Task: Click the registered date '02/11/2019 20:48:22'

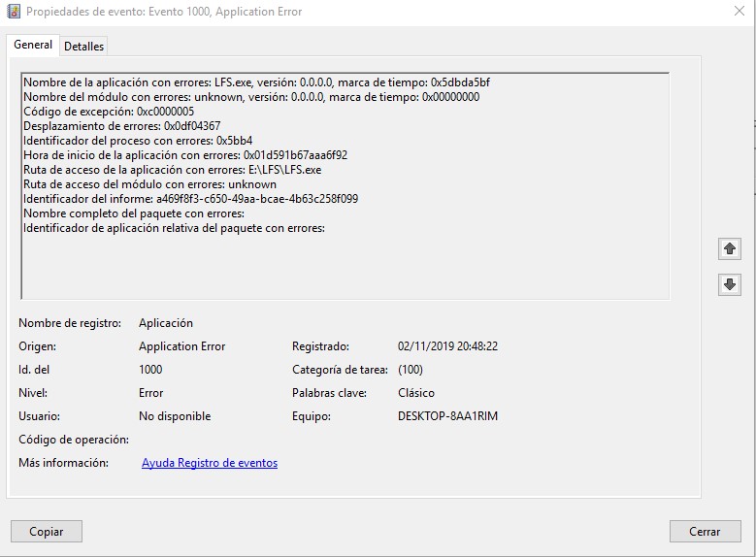Action: pyautogui.click(x=447, y=346)
